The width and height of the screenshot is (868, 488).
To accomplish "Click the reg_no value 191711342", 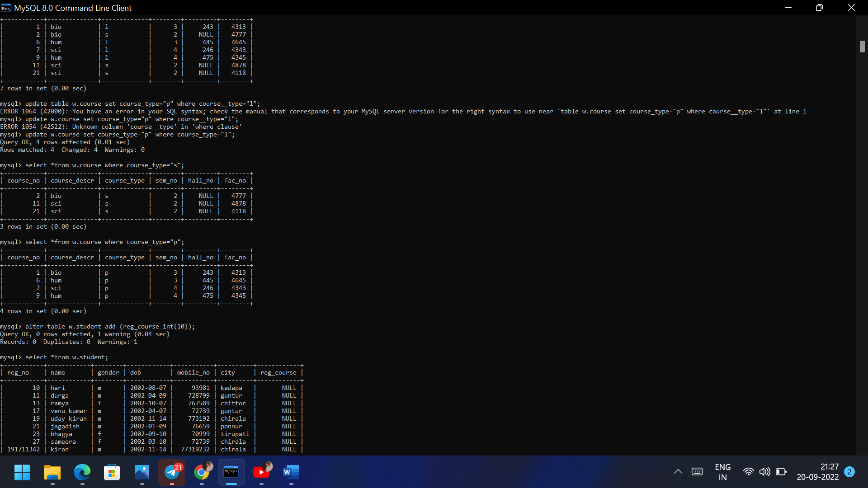I will click(24, 450).
